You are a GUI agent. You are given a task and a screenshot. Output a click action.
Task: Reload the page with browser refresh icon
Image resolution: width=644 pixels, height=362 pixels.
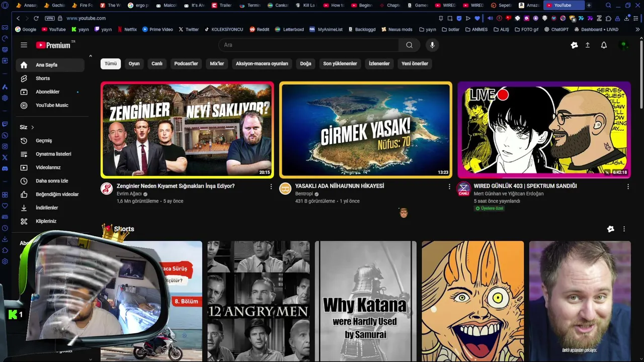[x=36, y=18]
